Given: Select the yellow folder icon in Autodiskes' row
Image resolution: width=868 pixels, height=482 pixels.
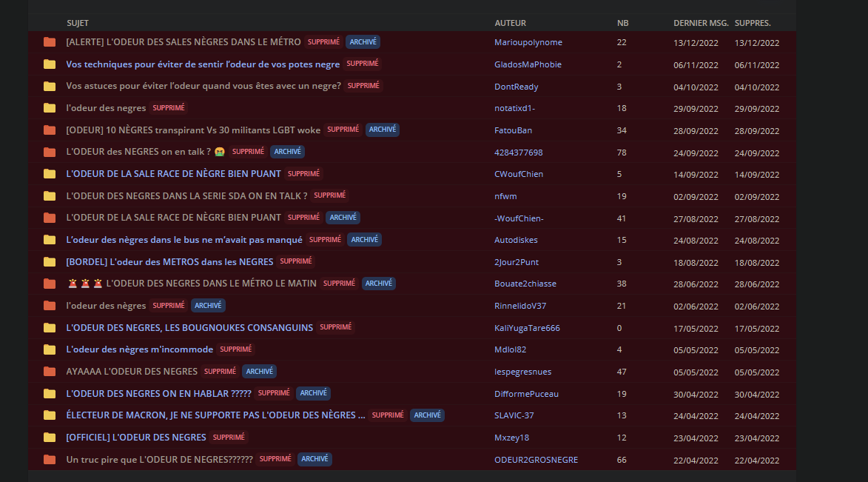Looking at the screenshot, I should [50, 240].
